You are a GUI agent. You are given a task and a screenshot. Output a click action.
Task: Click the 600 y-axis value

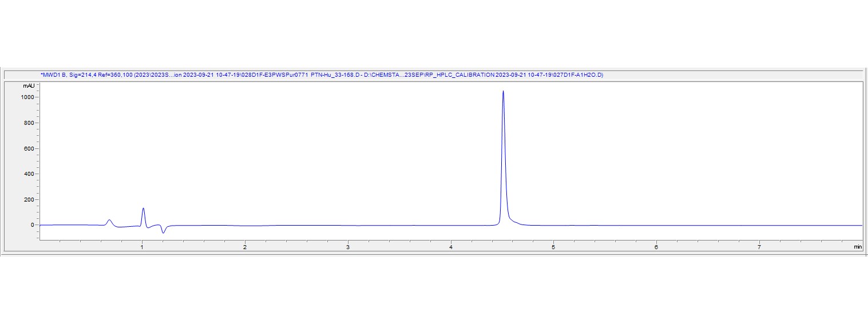pyautogui.click(x=30, y=149)
